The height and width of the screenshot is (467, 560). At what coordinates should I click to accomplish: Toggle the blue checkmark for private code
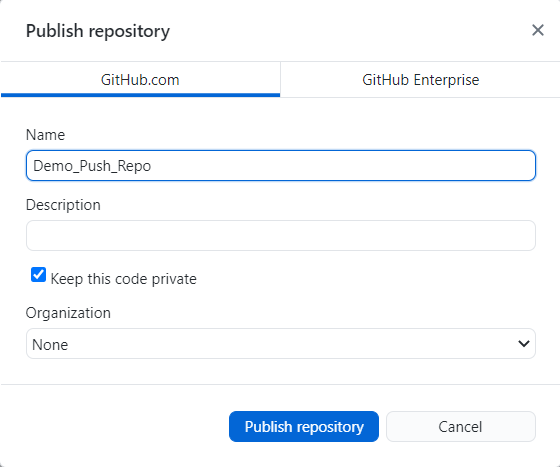[38, 275]
